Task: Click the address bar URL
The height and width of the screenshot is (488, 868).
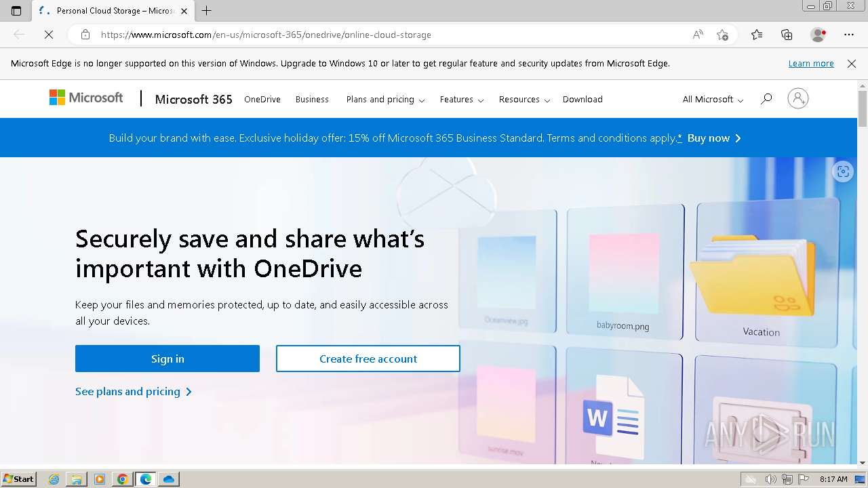Action: pos(266,35)
